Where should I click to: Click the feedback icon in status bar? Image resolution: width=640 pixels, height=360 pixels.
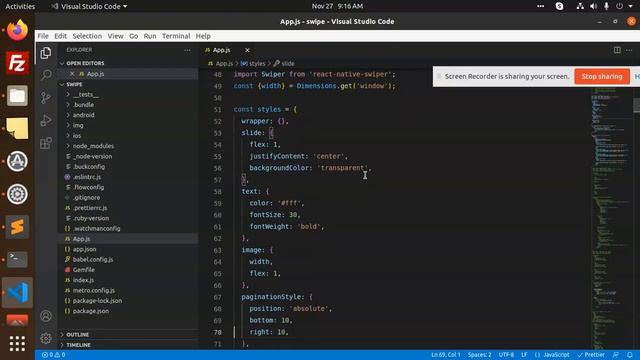(616, 355)
